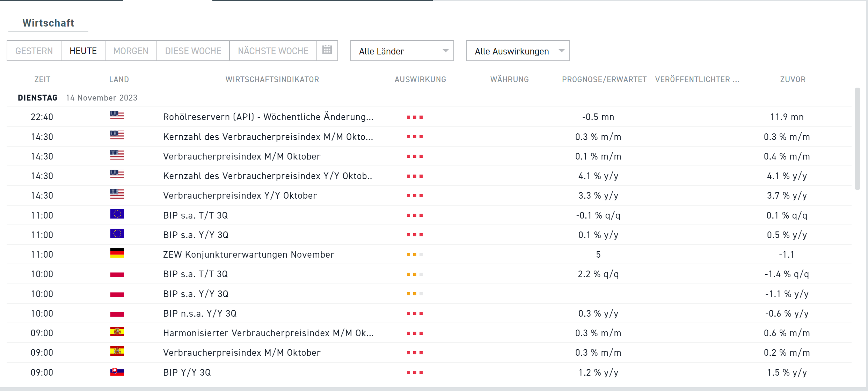Open the Alle Länder dropdown
Viewport: 868px width, 391px height.
[x=402, y=51]
